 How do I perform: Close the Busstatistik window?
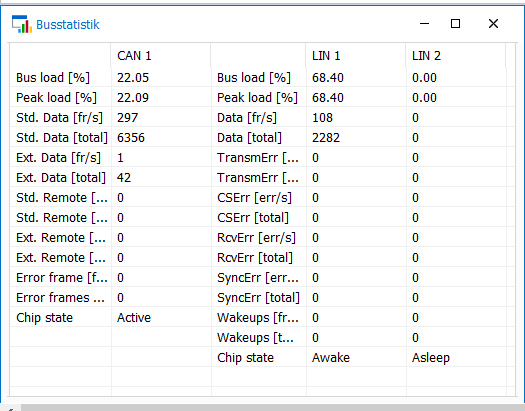coord(493,24)
